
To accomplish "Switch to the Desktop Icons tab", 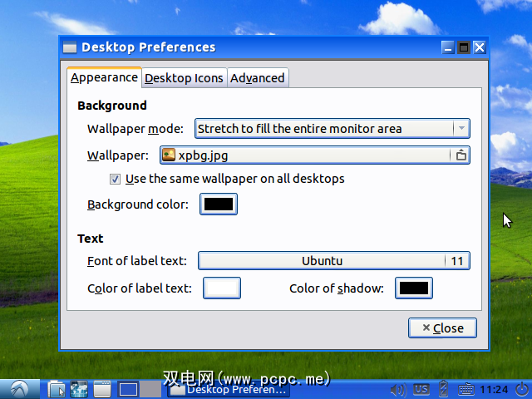I will [x=184, y=78].
